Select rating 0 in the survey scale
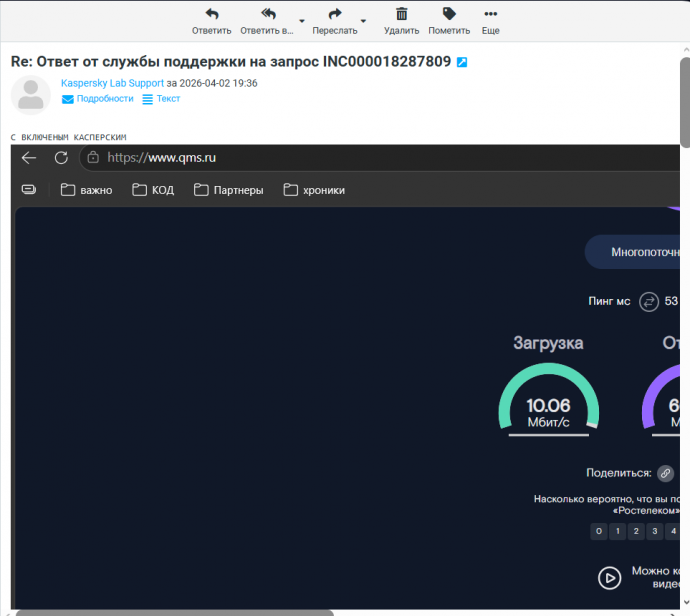The height and width of the screenshot is (616, 690). [x=599, y=531]
